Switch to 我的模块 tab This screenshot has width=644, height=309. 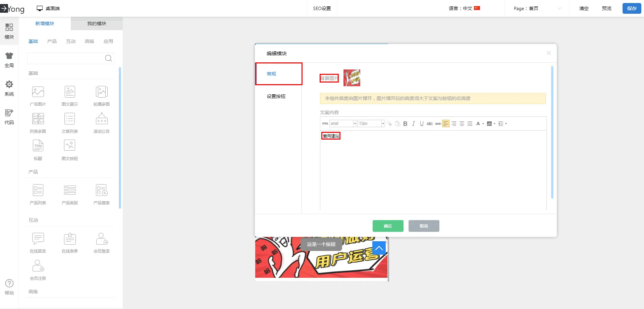coord(97,23)
